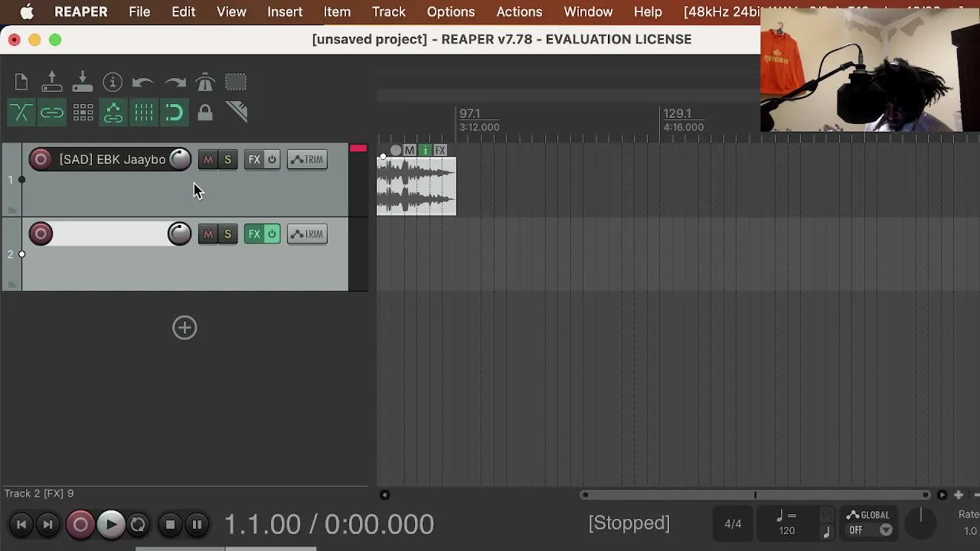Solo track 1
This screenshot has width=980, height=551.
point(227,159)
